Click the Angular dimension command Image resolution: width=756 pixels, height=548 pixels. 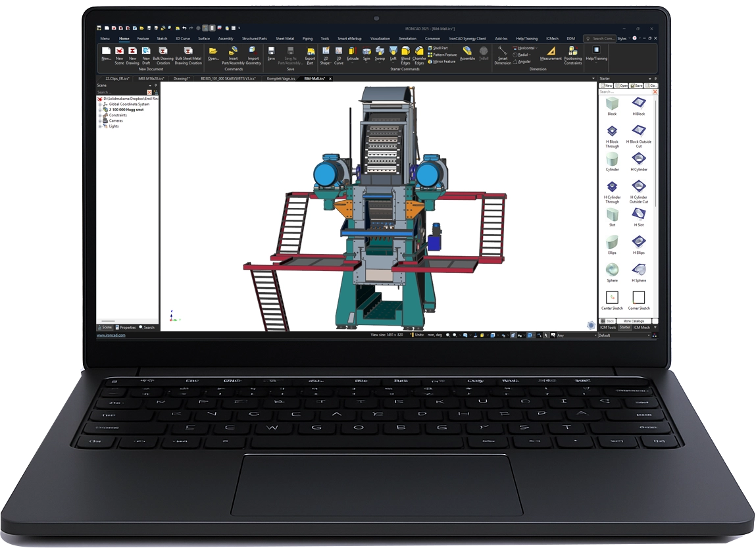tap(522, 62)
